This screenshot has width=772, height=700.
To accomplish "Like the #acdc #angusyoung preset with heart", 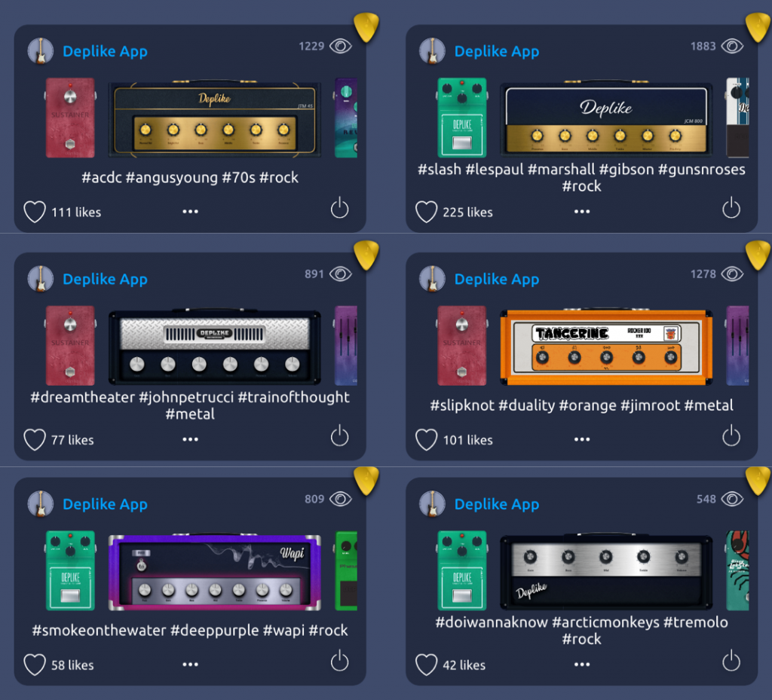I will 35,212.
